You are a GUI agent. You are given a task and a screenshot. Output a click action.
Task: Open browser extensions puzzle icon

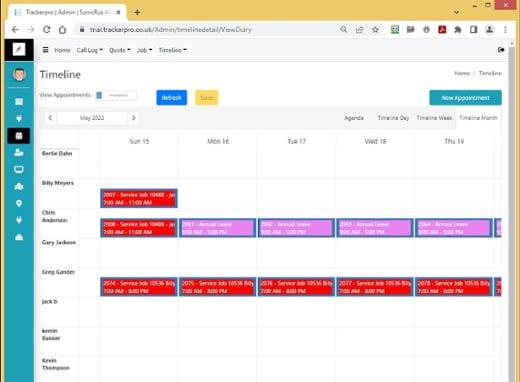pos(458,30)
